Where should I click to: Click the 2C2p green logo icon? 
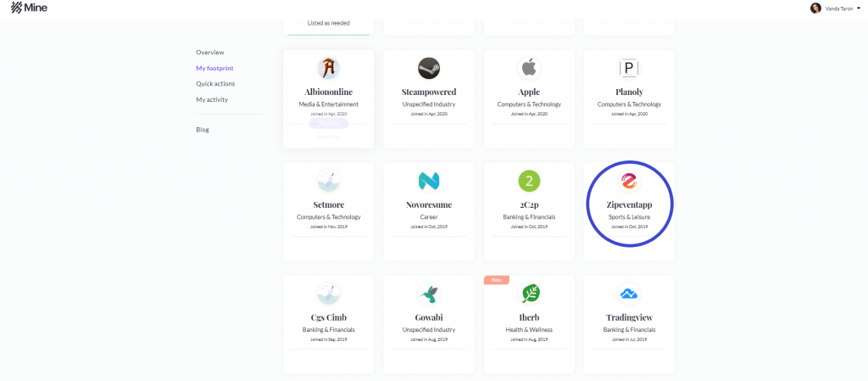529,181
